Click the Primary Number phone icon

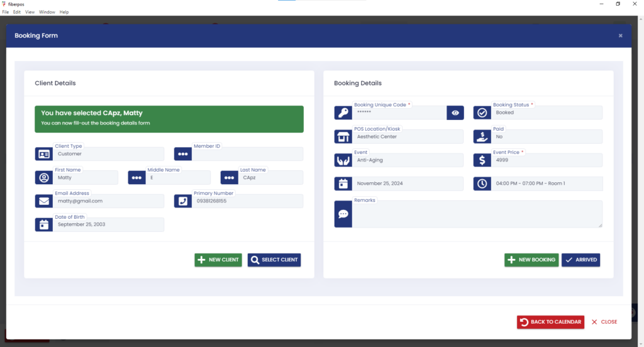coord(183,201)
